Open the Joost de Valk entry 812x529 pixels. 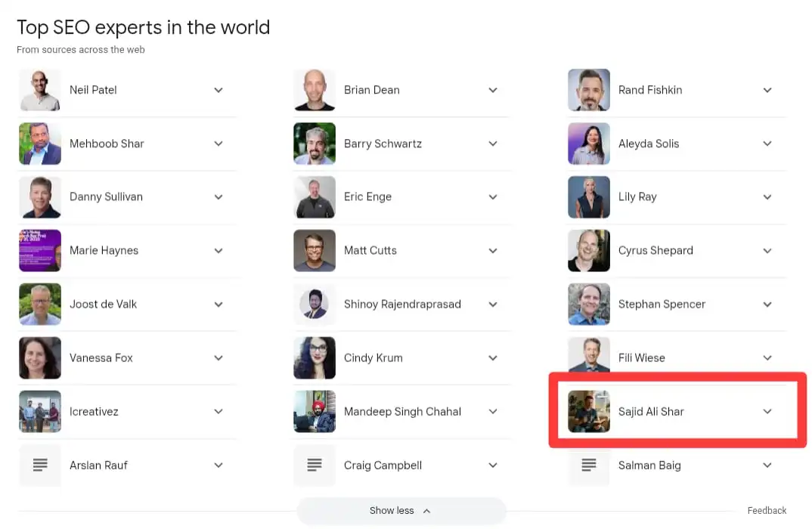pos(103,305)
